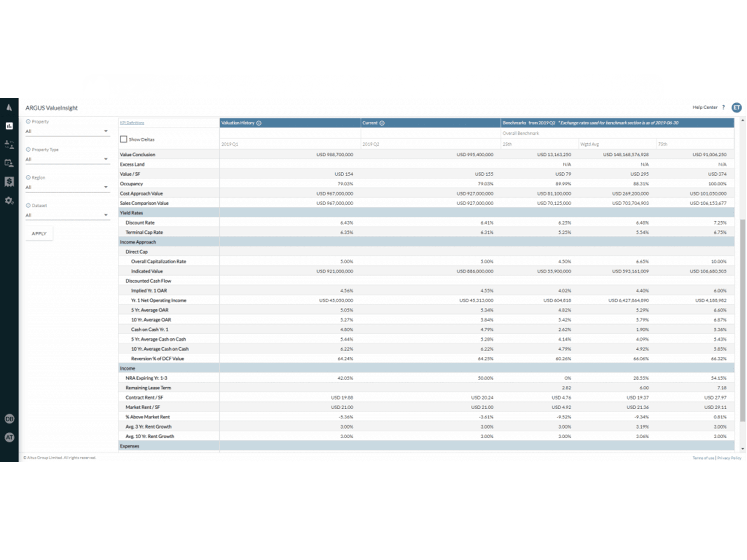This screenshot has width=747, height=560.
Task: Select the Yr. 1 Net Operating Income label
Action: click(x=158, y=300)
